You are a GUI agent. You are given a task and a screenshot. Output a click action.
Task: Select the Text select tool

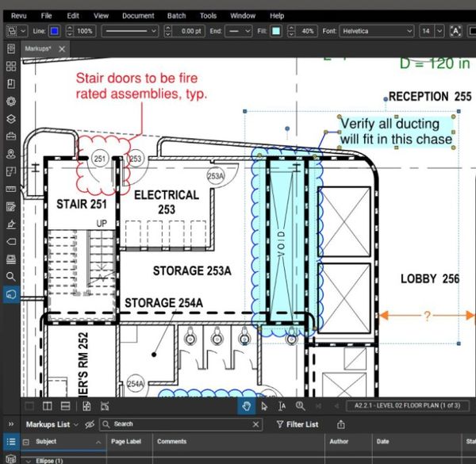tap(282, 406)
